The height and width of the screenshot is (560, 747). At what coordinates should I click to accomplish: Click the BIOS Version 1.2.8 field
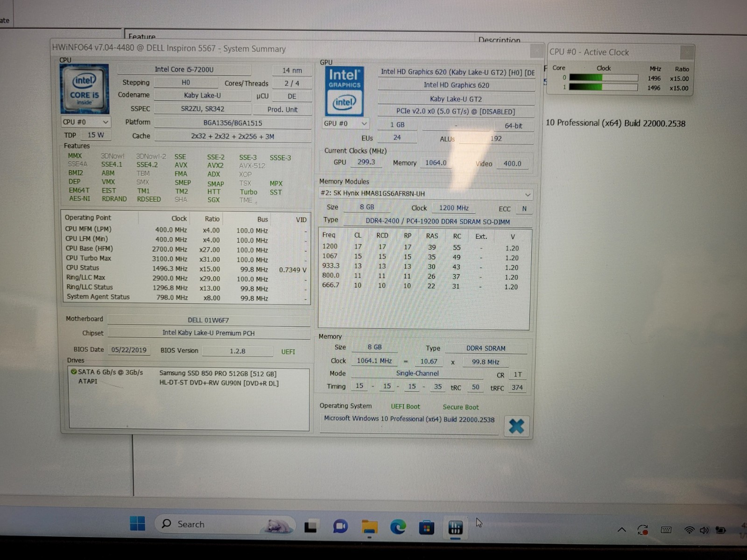click(x=237, y=351)
